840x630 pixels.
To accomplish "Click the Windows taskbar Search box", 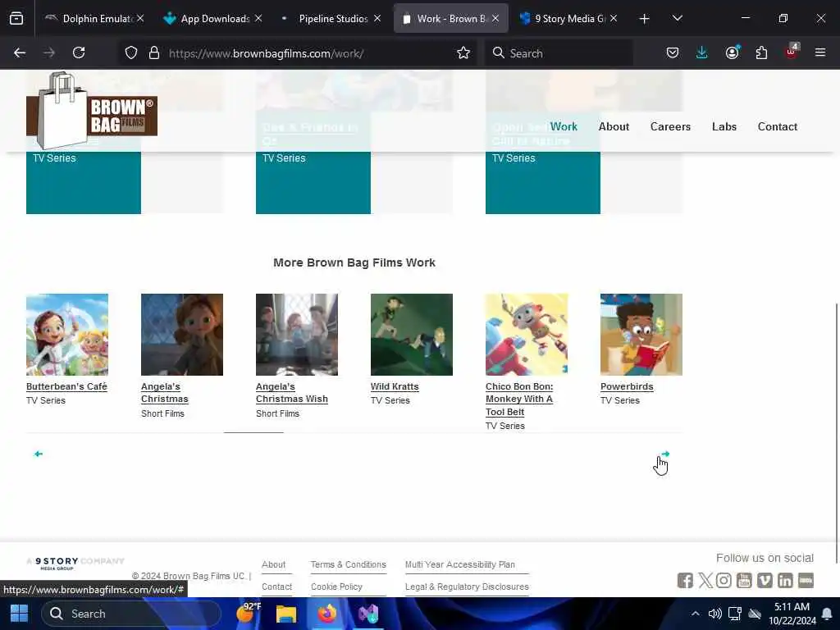I will [131, 614].
